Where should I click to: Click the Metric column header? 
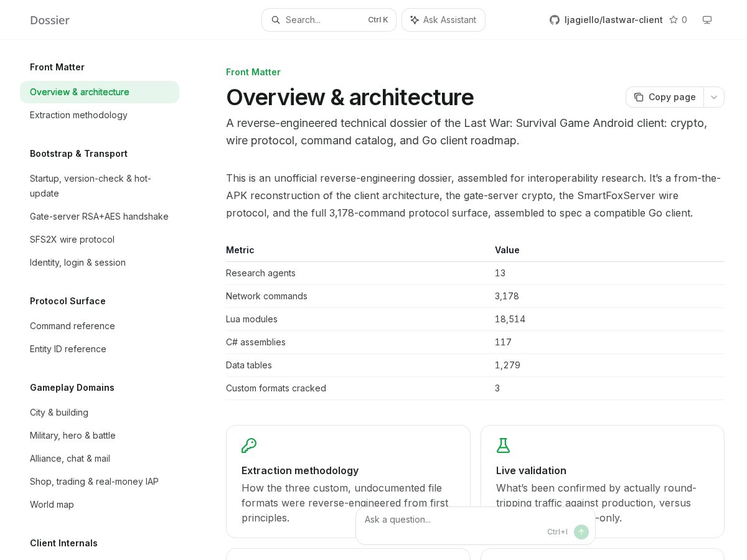click(240, 250)
